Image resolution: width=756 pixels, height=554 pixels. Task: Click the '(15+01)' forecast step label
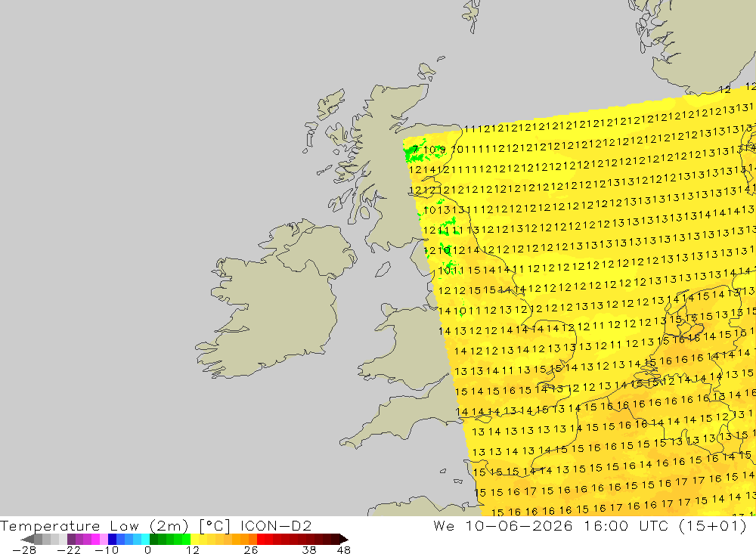[713, 525]
